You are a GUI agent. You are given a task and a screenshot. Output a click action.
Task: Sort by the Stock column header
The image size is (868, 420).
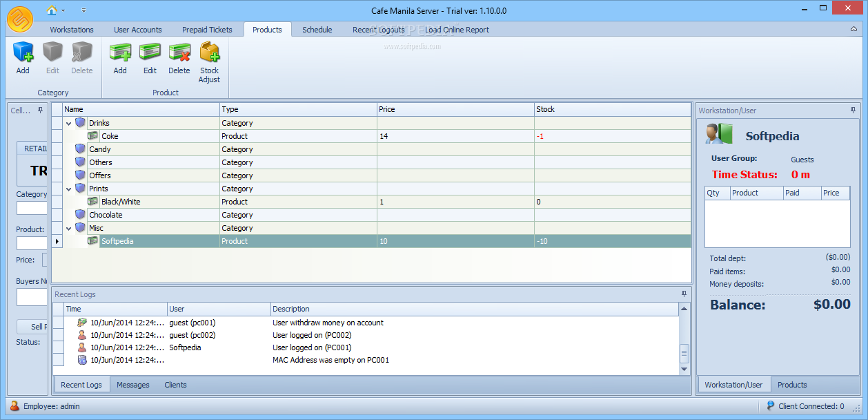coord(612,109)
